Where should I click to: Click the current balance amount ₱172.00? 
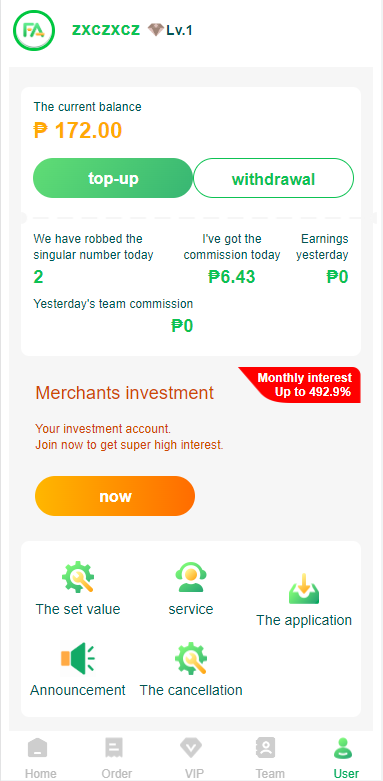pyautogui.click(x=78, y=130)
